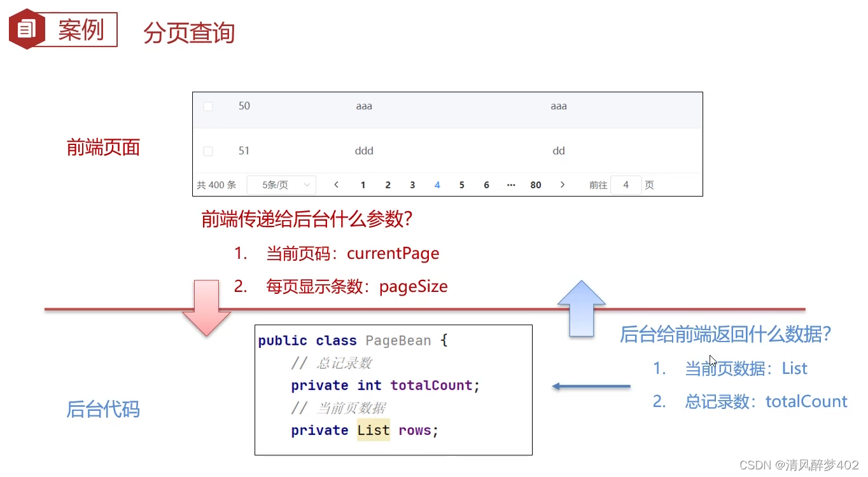
Task: Click the 后台代码 label
Action: pyautogui.click(x=103, y=410)
